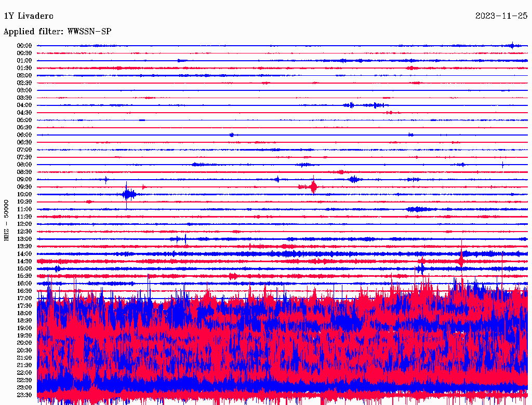Select the 14:30 time label

[24, 261]
